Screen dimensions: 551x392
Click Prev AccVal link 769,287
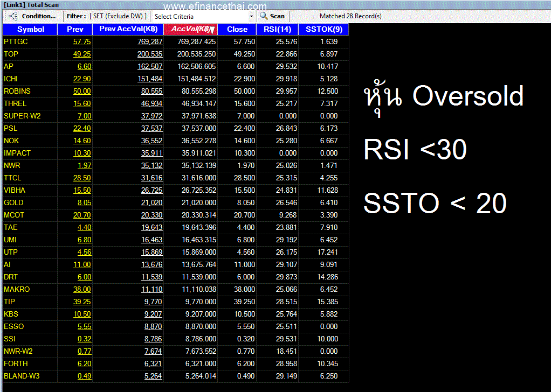coord(150,42)
